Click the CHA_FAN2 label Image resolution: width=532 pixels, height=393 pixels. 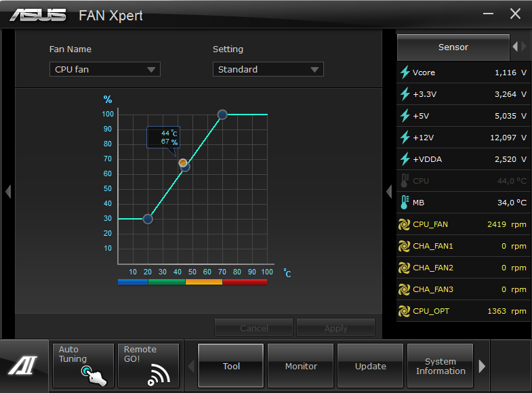point(433,268)
